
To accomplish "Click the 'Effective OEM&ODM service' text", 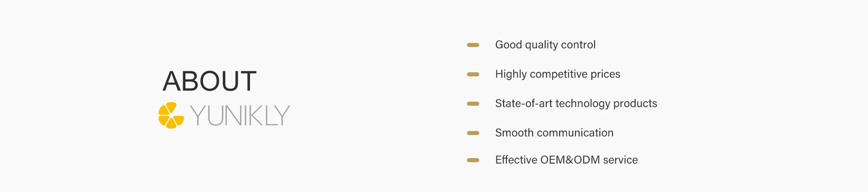I will point(566,160).
